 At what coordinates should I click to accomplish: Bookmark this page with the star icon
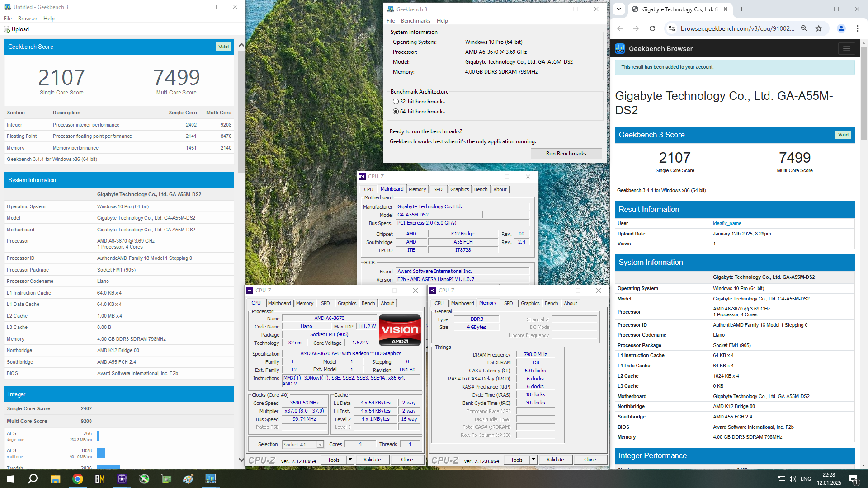click(819, 28)
